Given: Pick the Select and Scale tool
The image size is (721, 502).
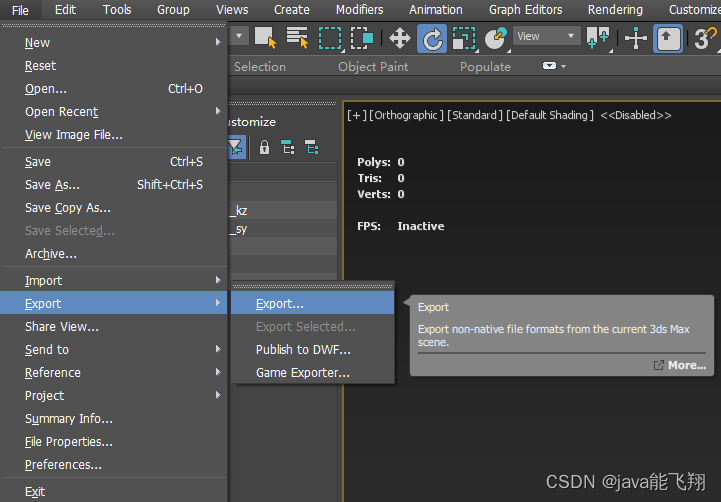Looking at the screenshot, I should 464,38.
